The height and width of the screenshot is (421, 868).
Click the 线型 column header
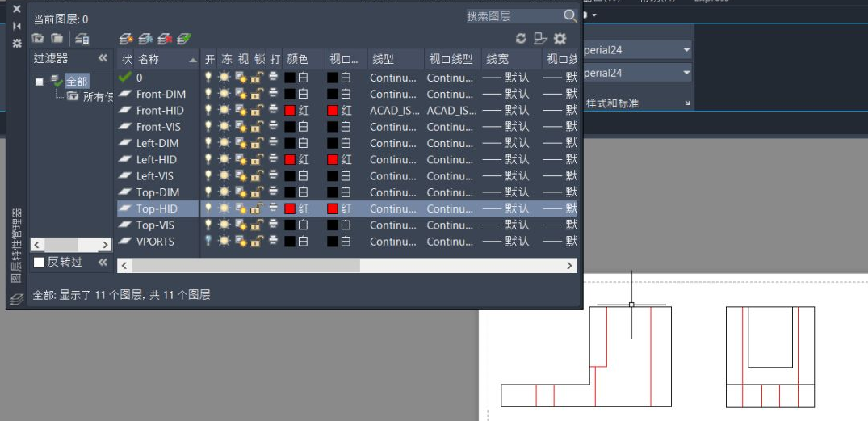pyautogui.click(x=383, y=59)
